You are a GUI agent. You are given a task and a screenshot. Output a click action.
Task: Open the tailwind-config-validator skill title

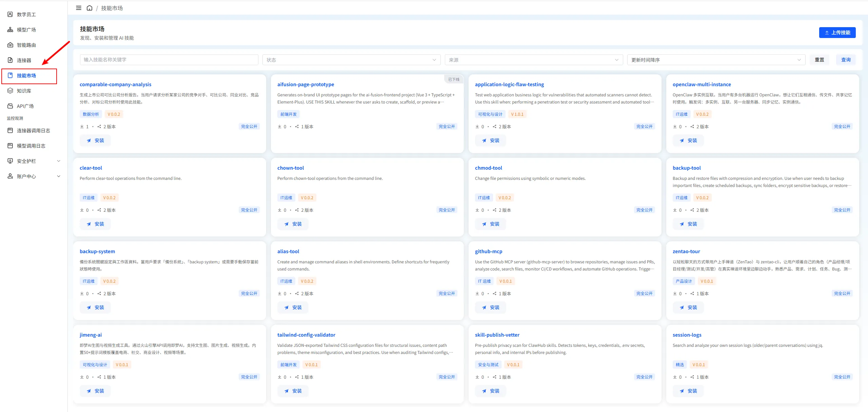pos(306,335)
